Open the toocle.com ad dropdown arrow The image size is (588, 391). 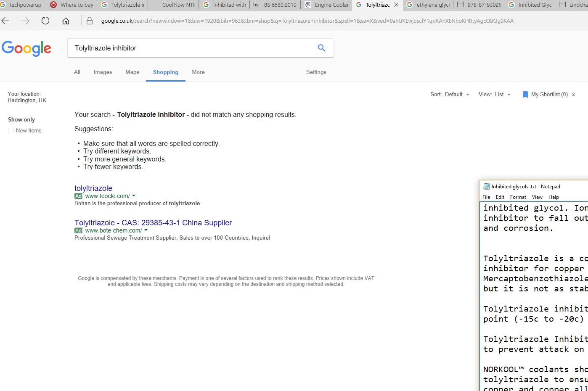click(x=134, y=196)
